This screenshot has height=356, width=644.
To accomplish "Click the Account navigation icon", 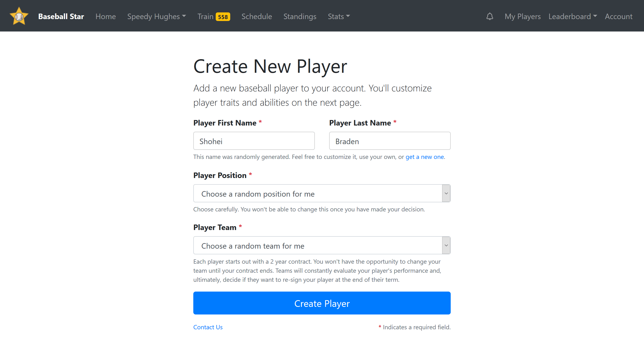I will pos(618,16).
